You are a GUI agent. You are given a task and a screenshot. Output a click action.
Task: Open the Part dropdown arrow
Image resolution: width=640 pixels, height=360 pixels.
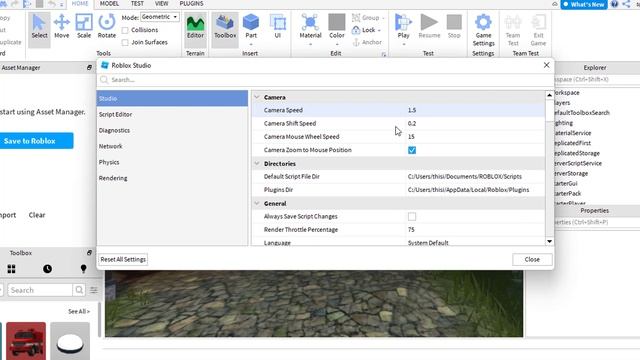[251, 44]
